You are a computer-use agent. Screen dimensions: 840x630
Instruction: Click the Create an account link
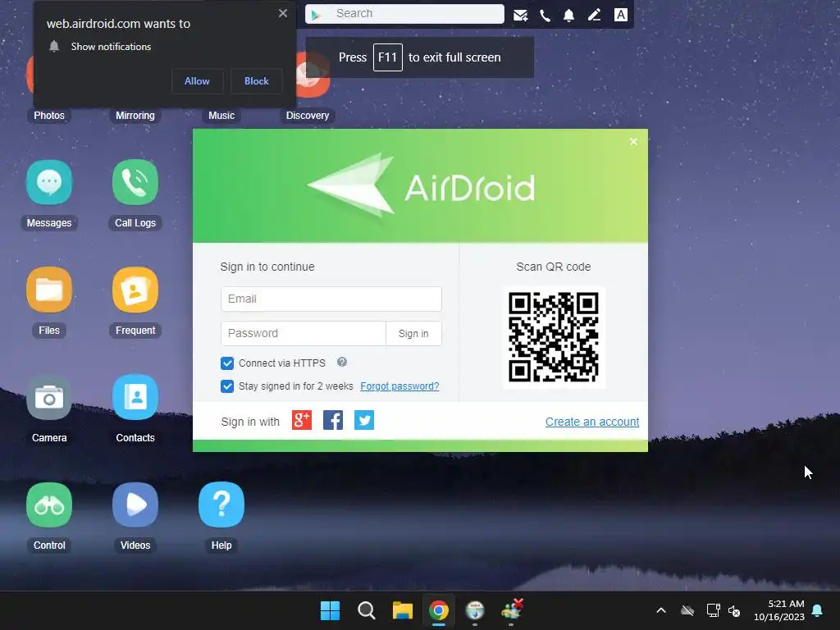click(x=592, y=422)
